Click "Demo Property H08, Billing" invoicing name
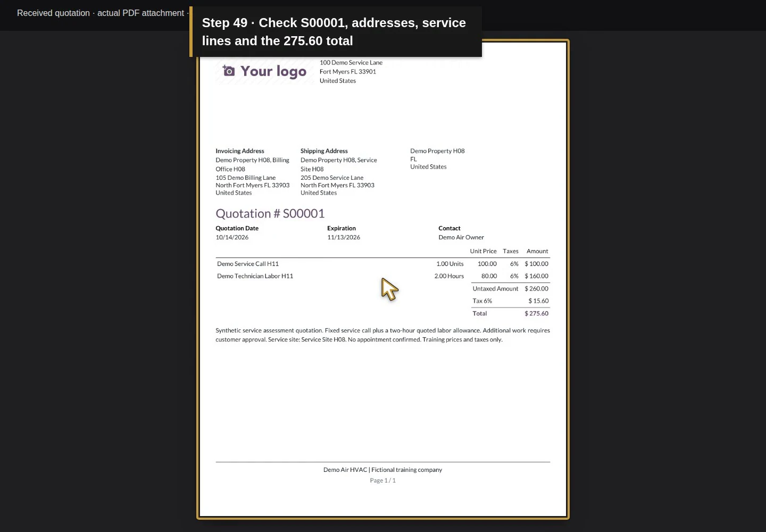766x532 pixels. pos(253,160)
